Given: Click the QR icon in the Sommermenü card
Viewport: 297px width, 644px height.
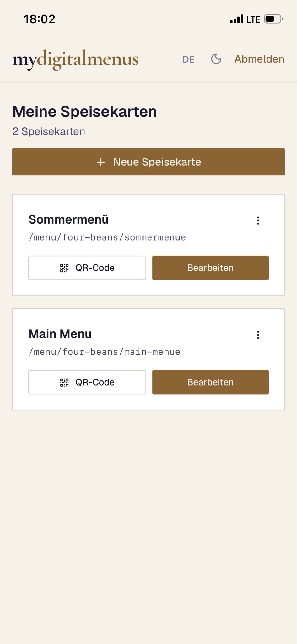Looking at the screenshot, I should [64, 268].
